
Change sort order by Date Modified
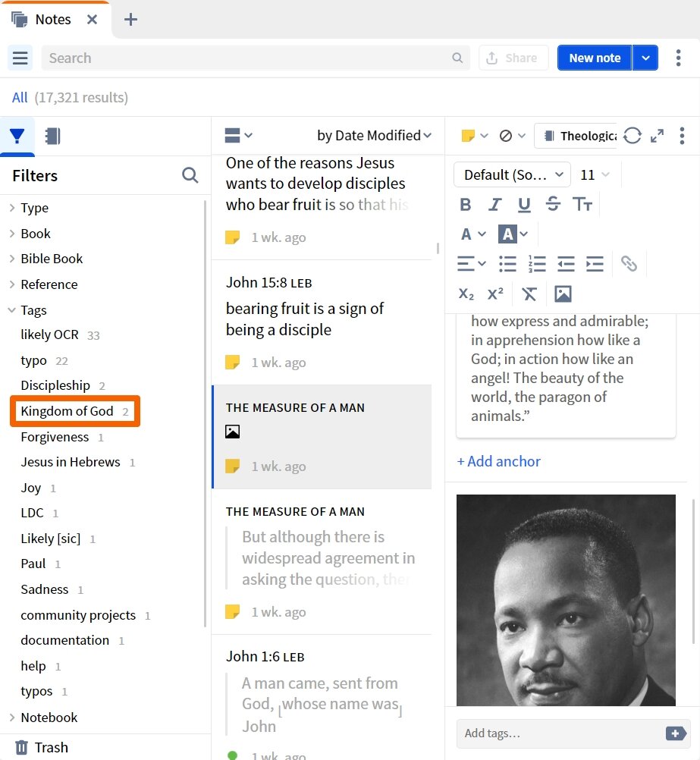[374, 135]
